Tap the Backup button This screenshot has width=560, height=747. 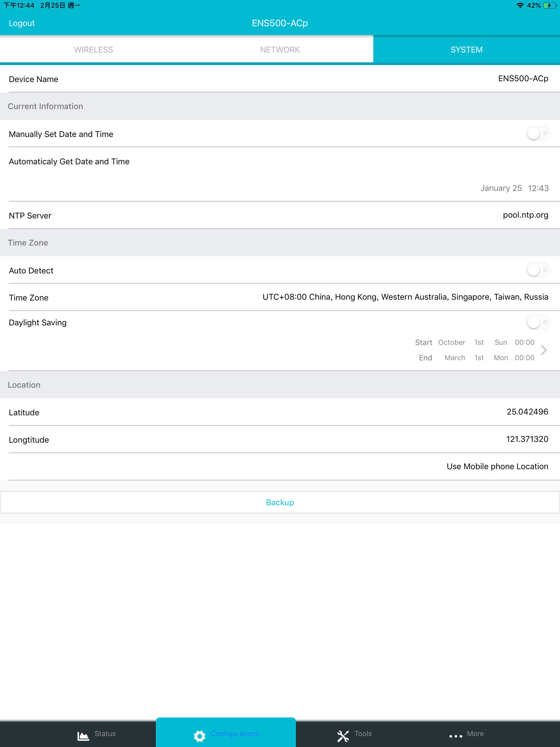coord(280,502)
